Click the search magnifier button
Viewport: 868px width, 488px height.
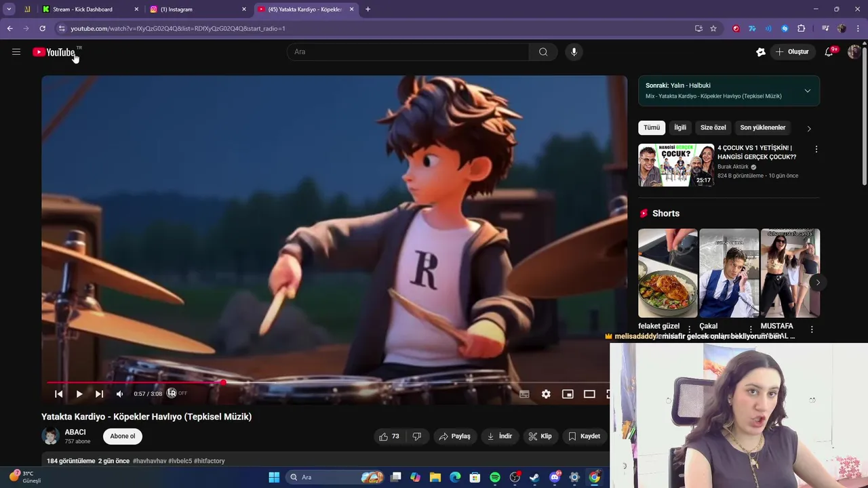tap(543, 52)
